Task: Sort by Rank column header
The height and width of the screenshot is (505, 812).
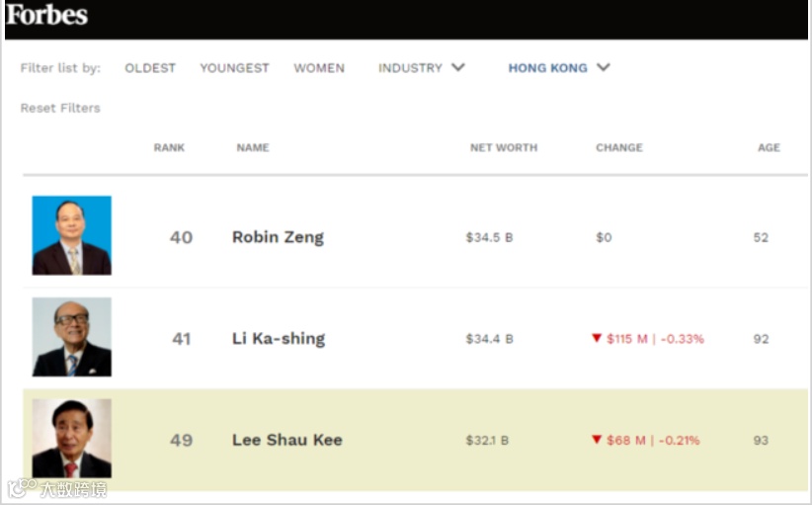Action: coord(169,147)
